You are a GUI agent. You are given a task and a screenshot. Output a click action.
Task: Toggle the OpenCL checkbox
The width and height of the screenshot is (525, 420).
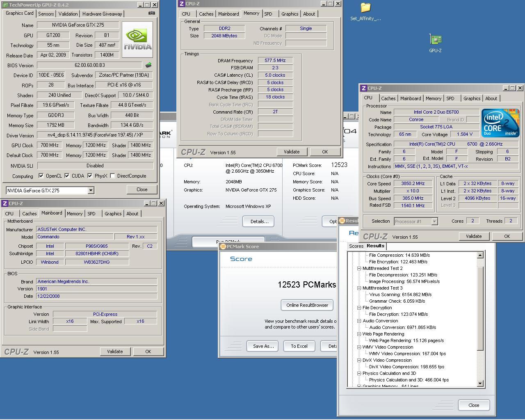41,176
